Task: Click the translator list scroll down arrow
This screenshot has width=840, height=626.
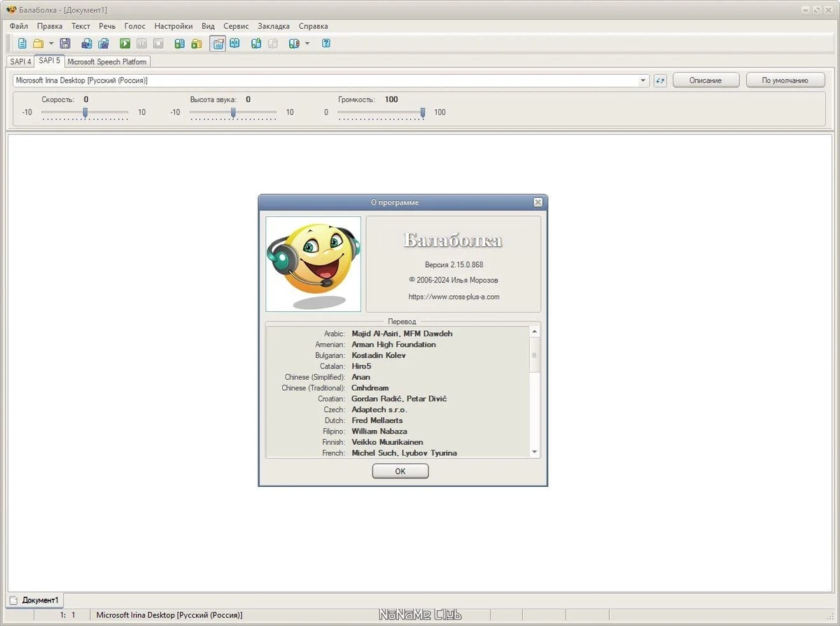Action: 535,453
